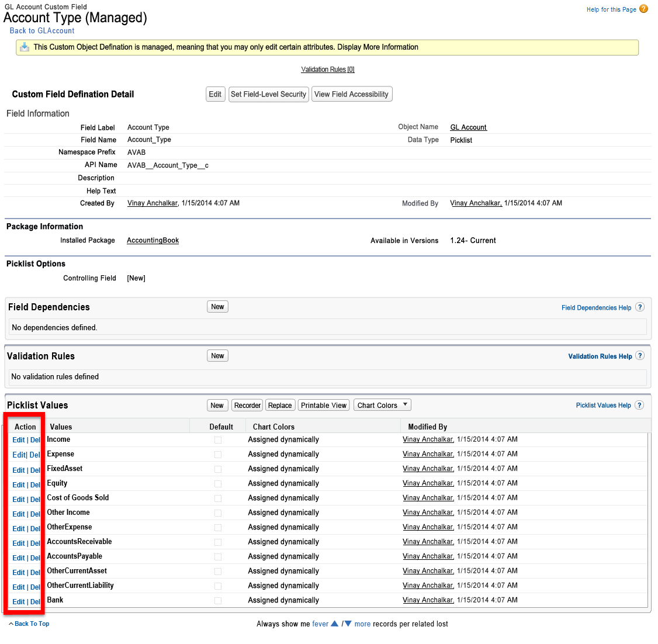The width and height of the screenshot is (658, 644).
Task: Open the AccountingBook installed package link
Action: point(153,240)
